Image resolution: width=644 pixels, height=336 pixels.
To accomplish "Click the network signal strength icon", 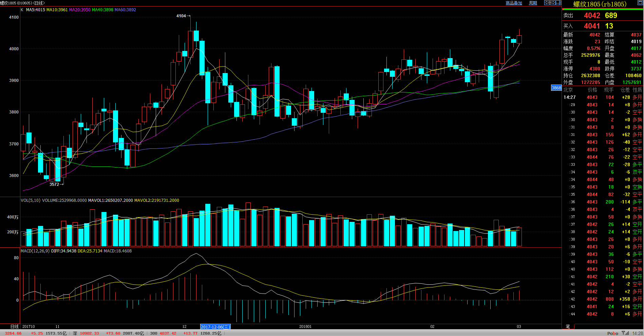I will pos(625,333).
